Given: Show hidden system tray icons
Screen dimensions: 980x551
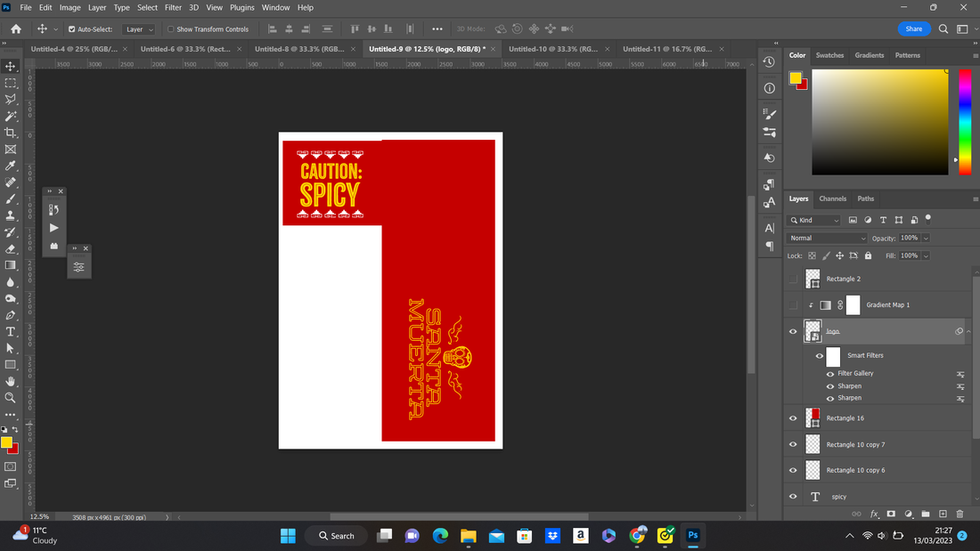Looking at the screenshot, I should click(x=849, y=535).
